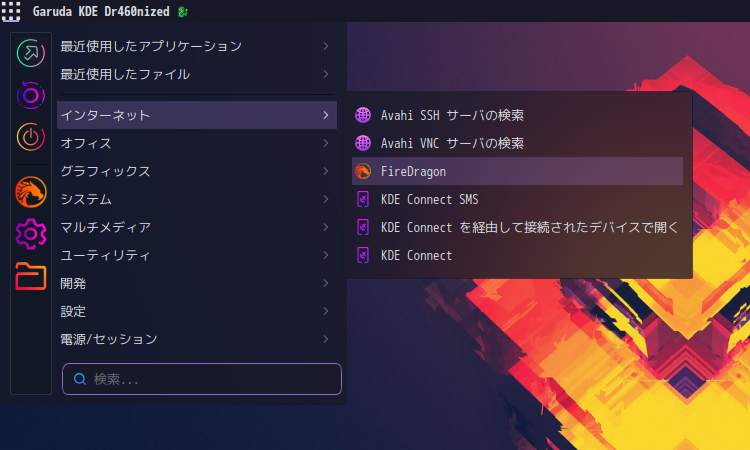
Task: Expand the 開発 submenu arrow
Action: pos(326,283)
